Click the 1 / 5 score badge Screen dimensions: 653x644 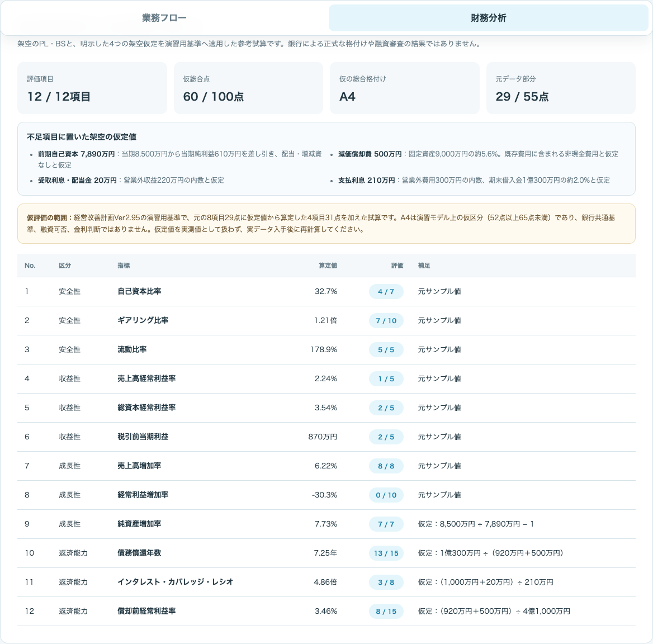pyautogui.click(x=386, y=379)
